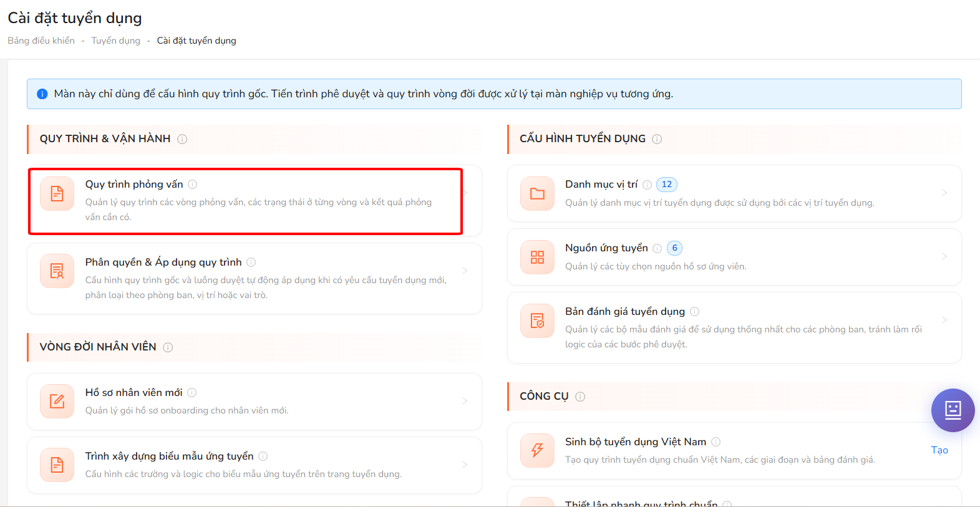Screen dimensions: 980x507
Task: Open Nguồn ứng tuyển chevron arrow
Action: point(944,256)
